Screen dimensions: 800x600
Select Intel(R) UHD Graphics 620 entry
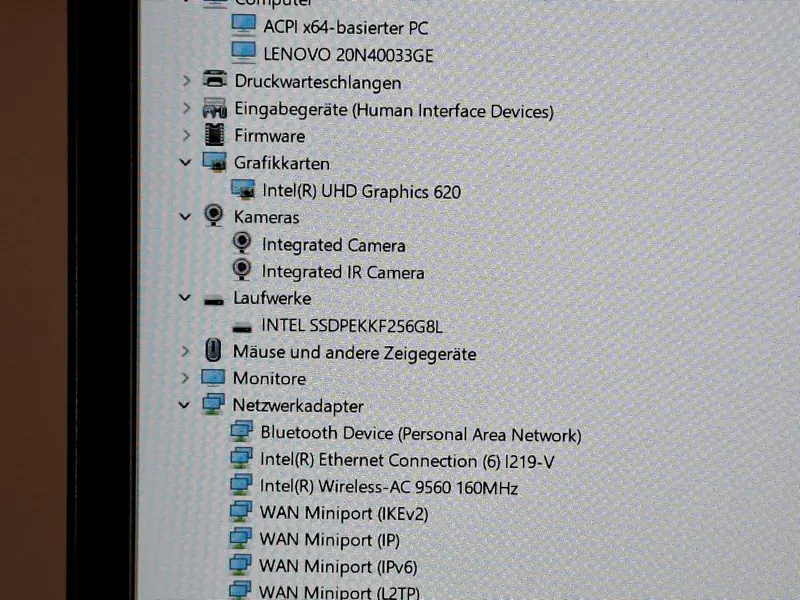[361, 191]
